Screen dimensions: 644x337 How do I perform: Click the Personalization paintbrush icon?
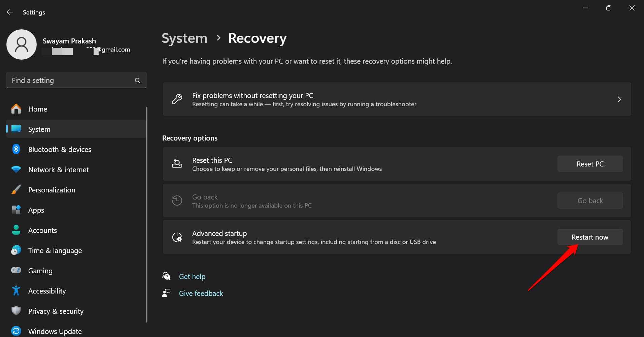coord(16,190)
